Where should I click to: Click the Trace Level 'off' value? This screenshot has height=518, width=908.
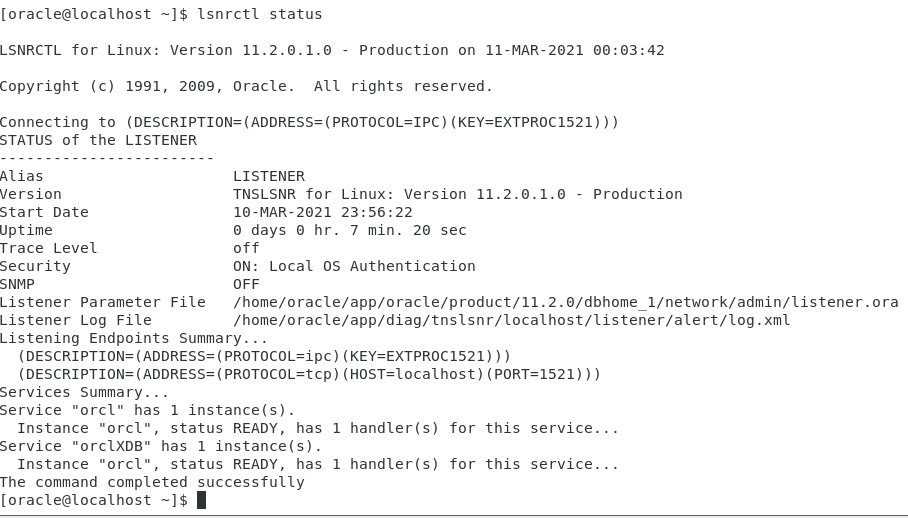[x=246, y=248]
